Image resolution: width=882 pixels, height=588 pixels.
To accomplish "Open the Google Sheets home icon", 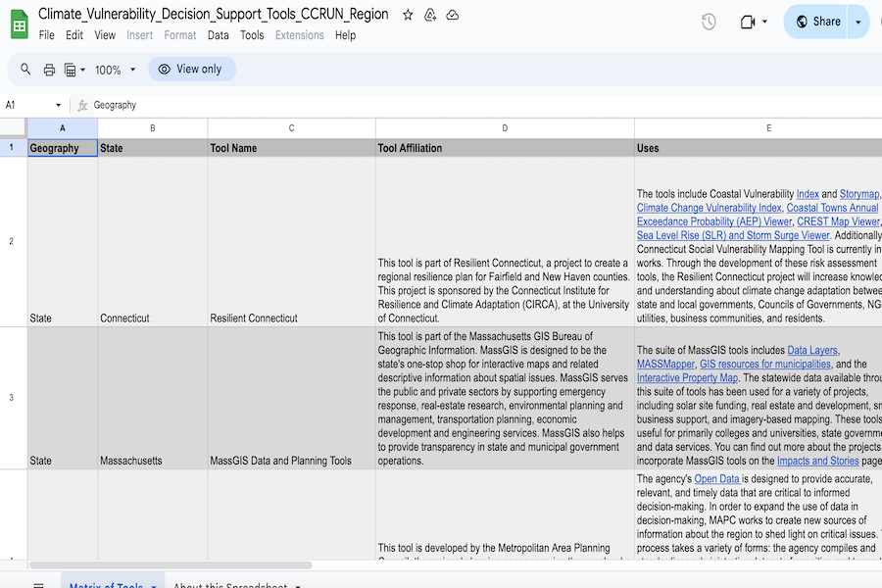I will pyautogui.click(x=20, y=24).
